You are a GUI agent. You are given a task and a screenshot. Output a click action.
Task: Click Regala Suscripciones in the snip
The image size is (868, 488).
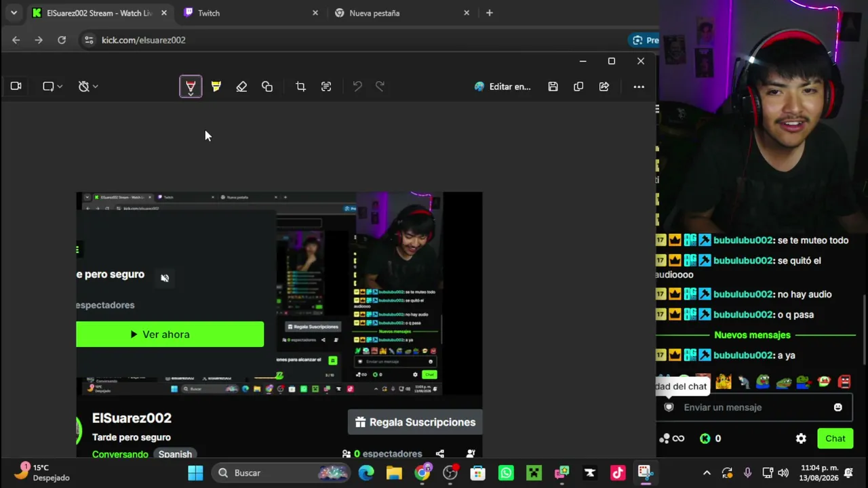point(415,422)
